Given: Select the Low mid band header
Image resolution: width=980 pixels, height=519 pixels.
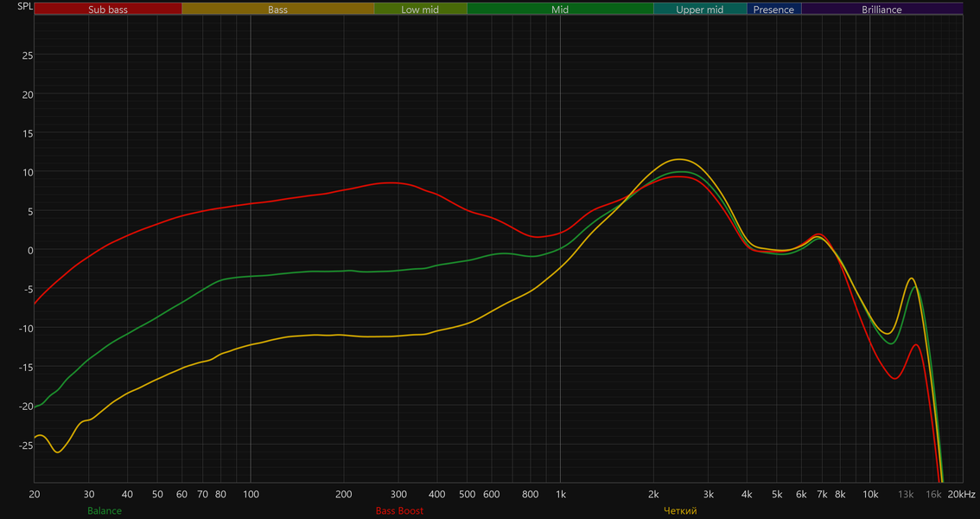Looking at the screenshot, I should (x=421, y=10).
